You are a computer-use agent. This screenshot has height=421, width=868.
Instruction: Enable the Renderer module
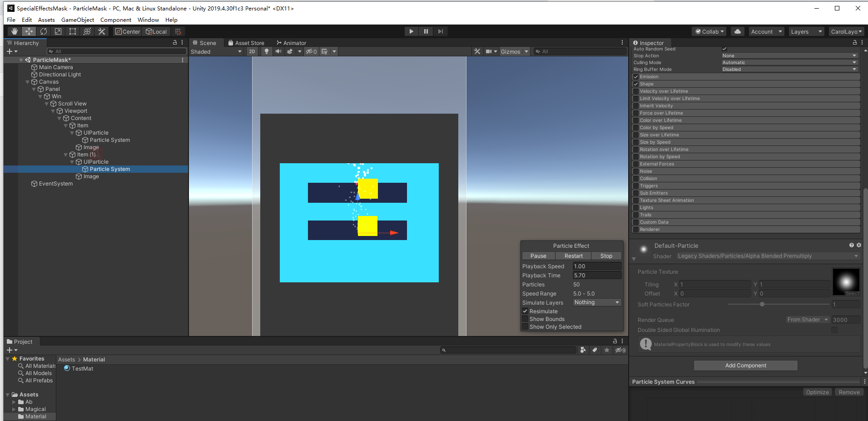click(x=636, y=230)
